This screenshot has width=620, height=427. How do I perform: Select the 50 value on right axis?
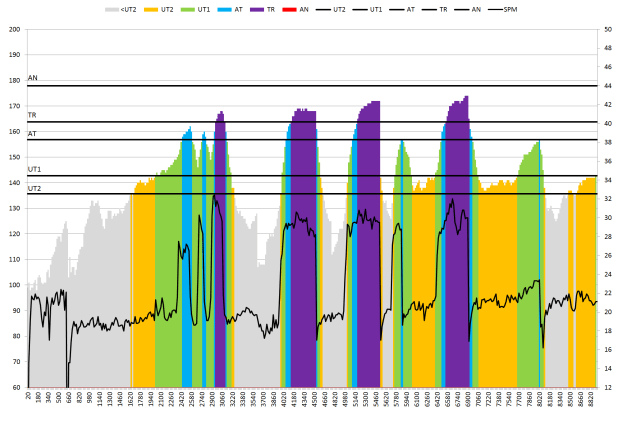click(x=607, y=29)
